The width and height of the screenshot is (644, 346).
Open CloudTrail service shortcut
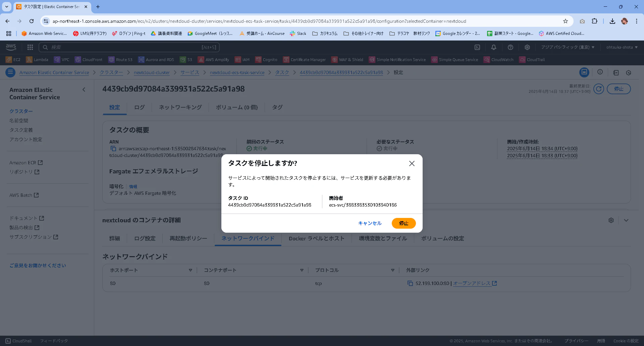coord(532,60)
